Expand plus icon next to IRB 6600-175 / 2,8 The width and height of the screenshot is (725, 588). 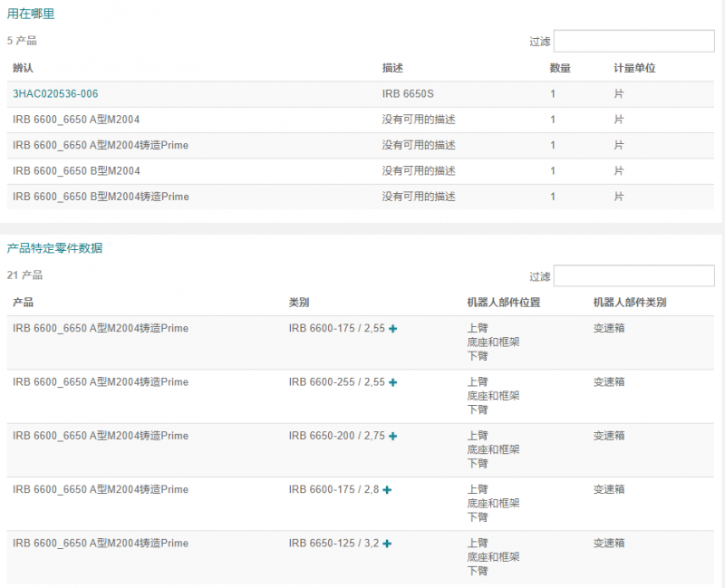[x=388, y=489]
